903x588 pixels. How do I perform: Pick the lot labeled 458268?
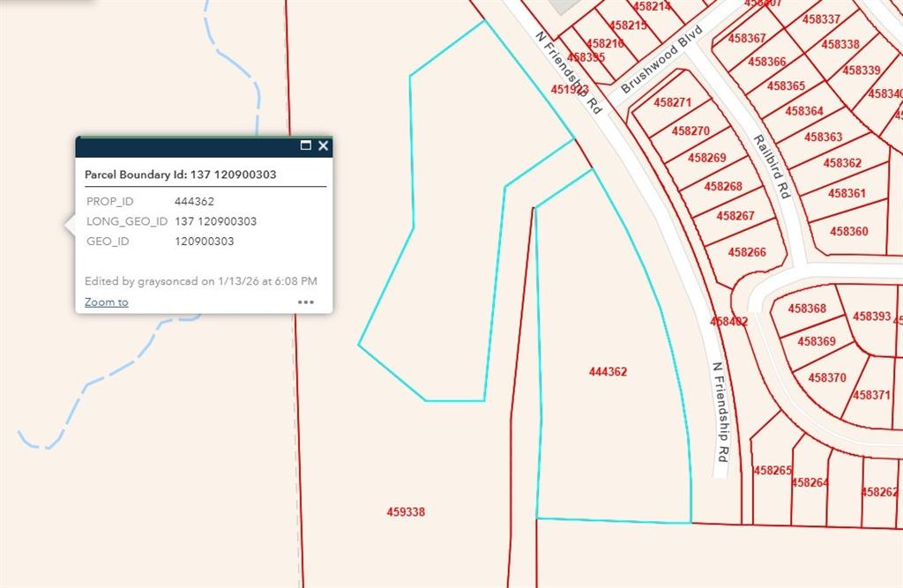pyautogui.click(x=722, y=187)
